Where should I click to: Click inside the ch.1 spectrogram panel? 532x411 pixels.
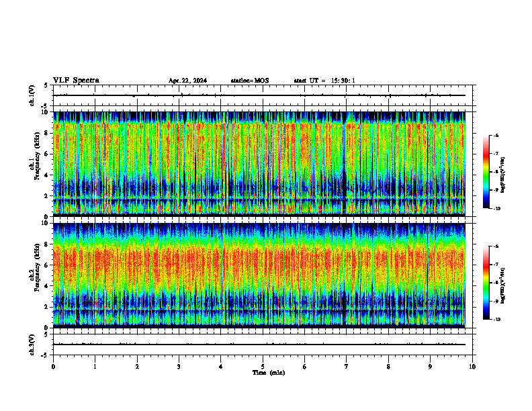[259, 164]
